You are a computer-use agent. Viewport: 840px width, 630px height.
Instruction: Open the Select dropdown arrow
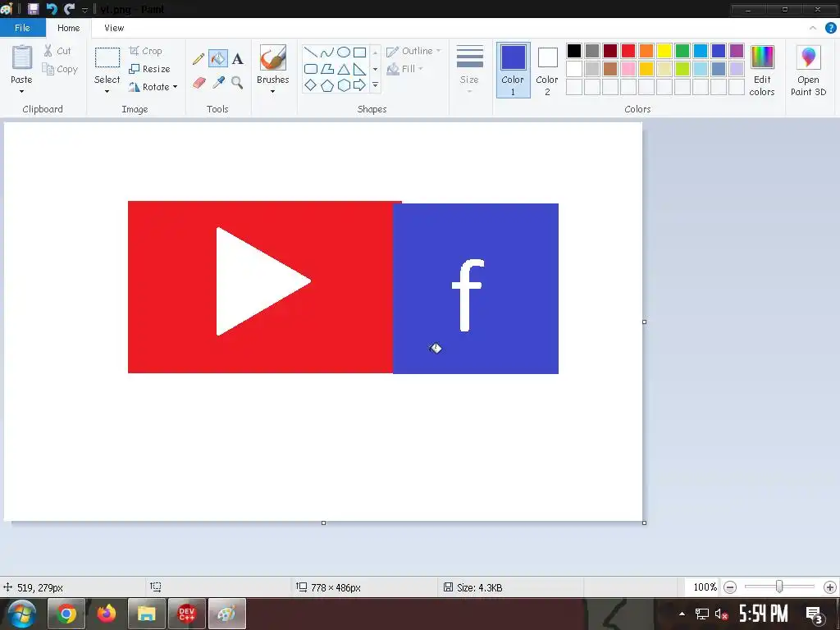point(107,92)
